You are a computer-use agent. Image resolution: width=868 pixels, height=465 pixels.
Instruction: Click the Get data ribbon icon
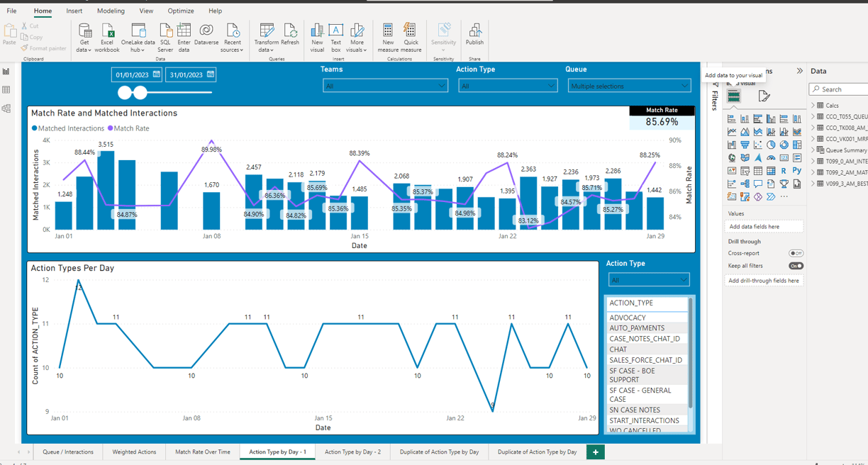tap(84, 38)
